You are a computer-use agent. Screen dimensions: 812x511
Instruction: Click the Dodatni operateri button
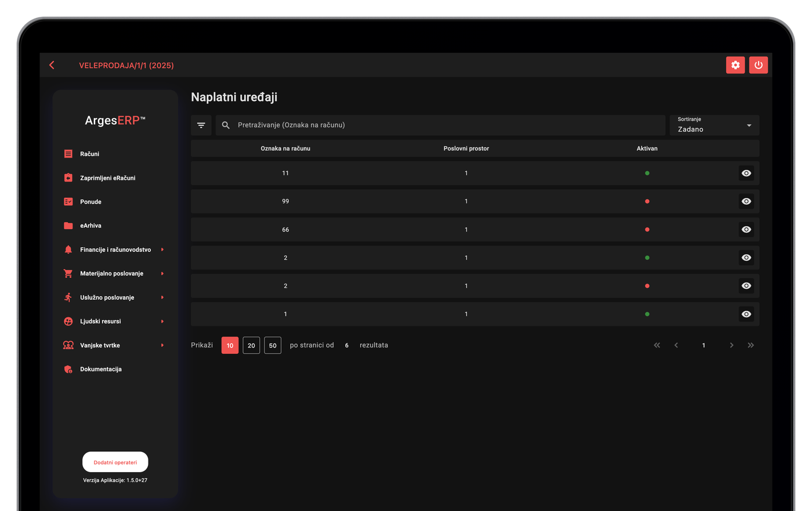(115, 462)
